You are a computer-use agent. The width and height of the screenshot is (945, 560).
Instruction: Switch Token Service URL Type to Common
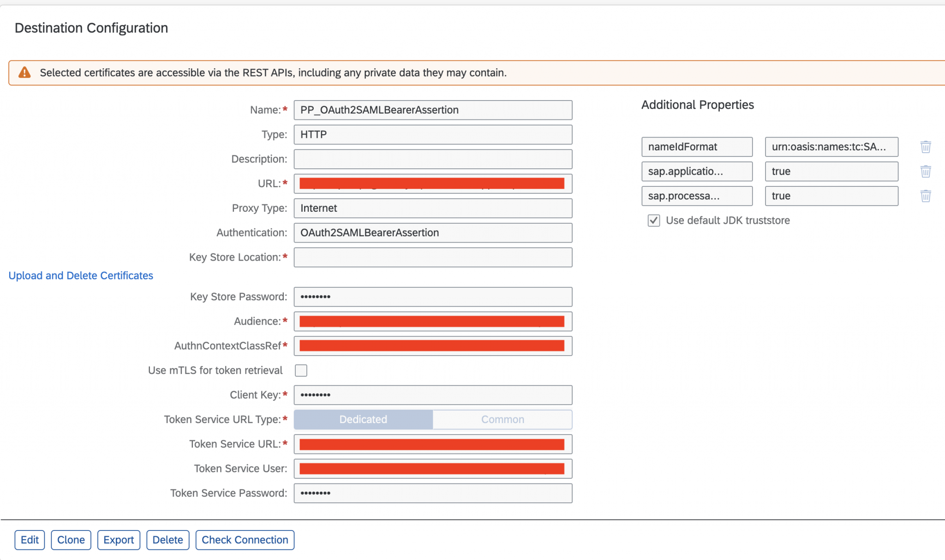[x=502, y=419]
